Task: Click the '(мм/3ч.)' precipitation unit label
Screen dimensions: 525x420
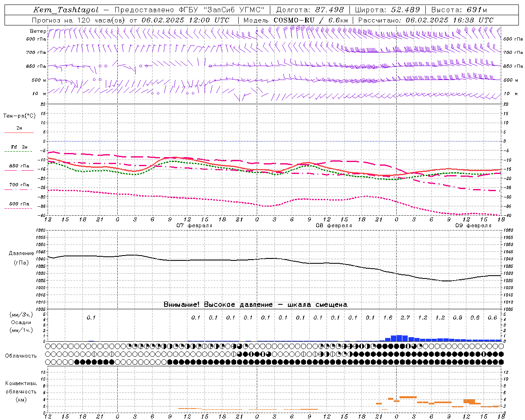Action: pos(21,315)
